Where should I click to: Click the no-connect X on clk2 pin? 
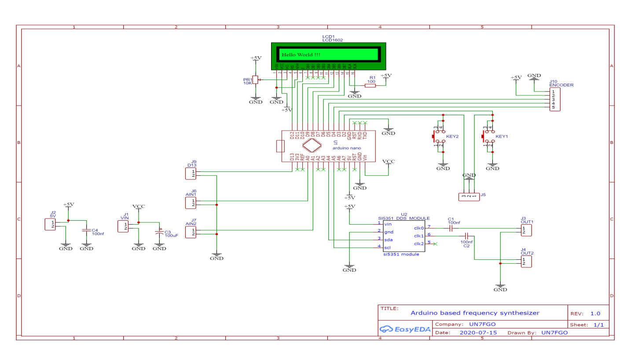(435, 244)
